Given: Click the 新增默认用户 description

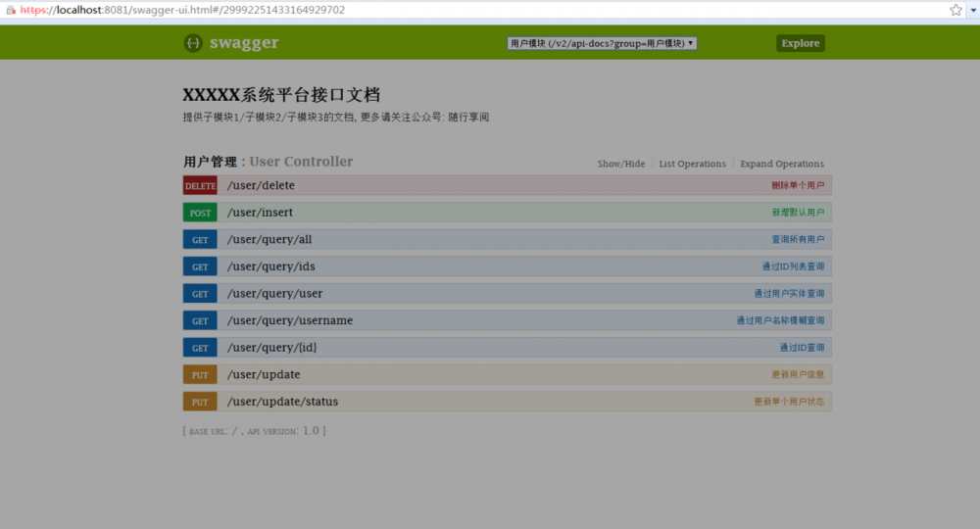Looking at the screenshot, I should pyautogui.click(x=798, y=213).
